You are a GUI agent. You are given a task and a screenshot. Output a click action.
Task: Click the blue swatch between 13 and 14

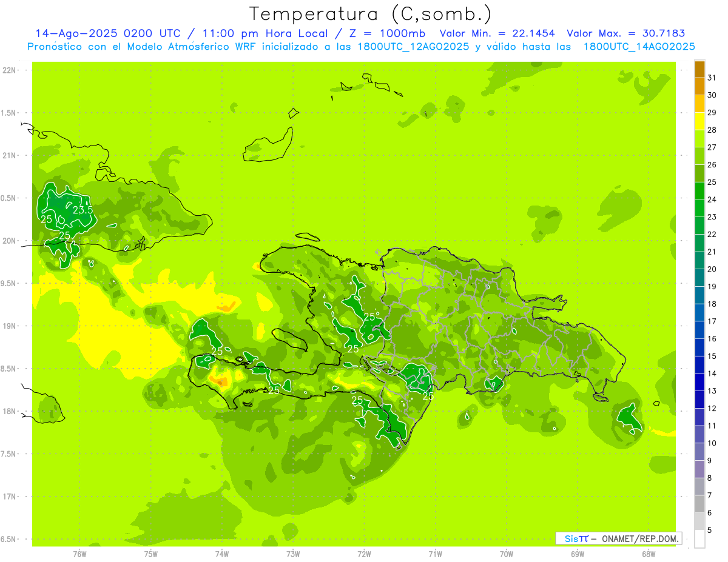pyautogui.click(x=699, y=383)
